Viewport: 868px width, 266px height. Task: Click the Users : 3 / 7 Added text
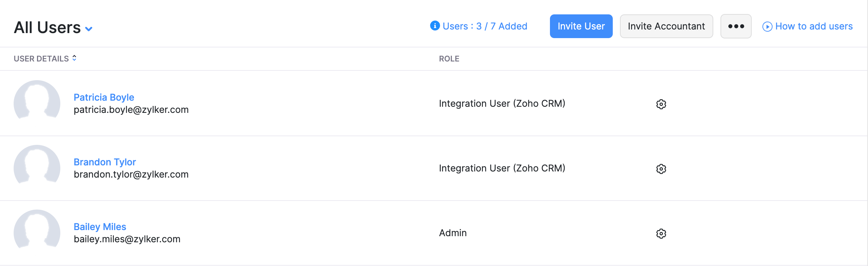click(485, 26)
